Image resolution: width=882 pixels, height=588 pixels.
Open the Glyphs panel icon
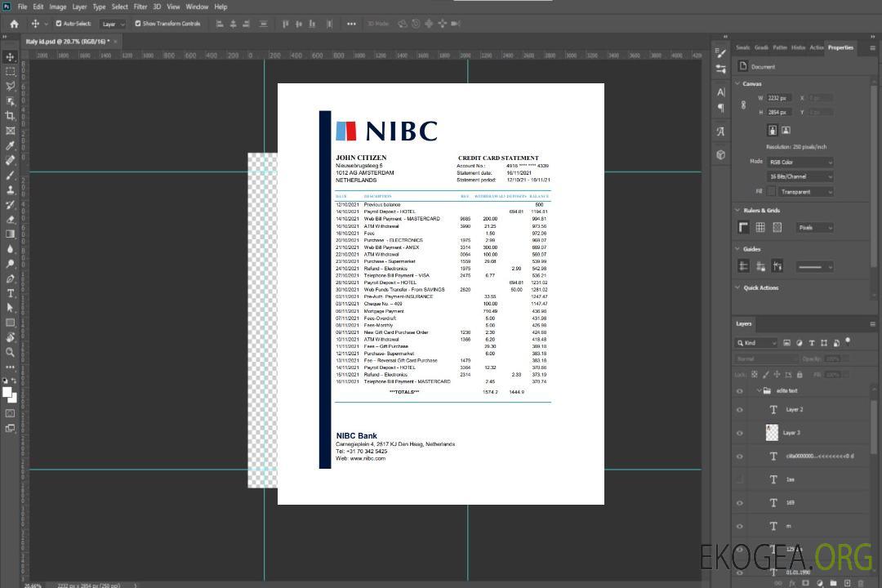click(721, 131)
